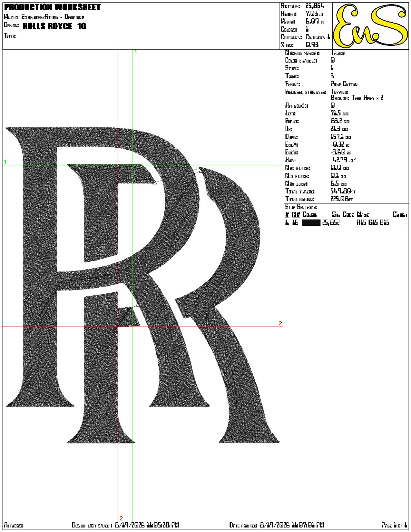Select the total bobbin '225.08ft'
Viewport: 411px width, 532px height.
342,199
